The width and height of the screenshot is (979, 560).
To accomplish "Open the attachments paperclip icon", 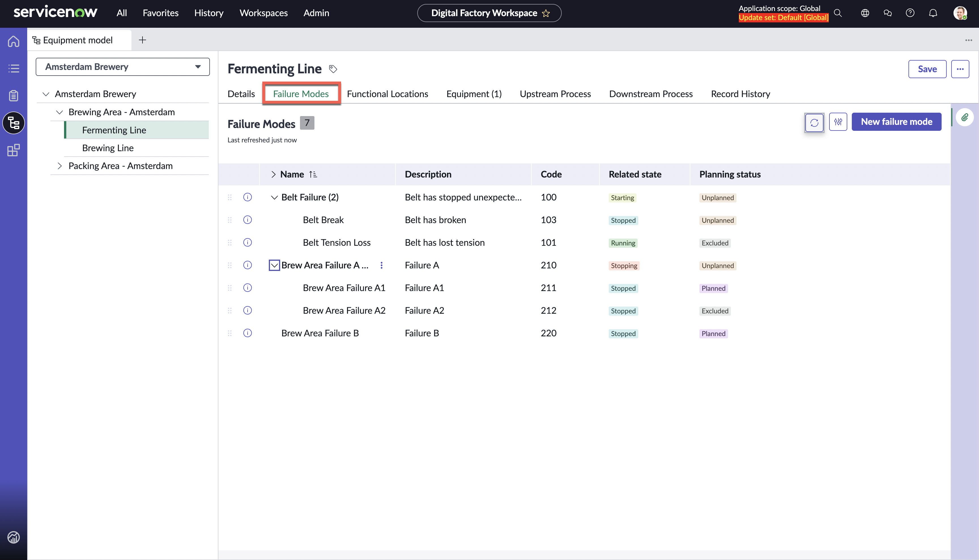I will [965, 117].
